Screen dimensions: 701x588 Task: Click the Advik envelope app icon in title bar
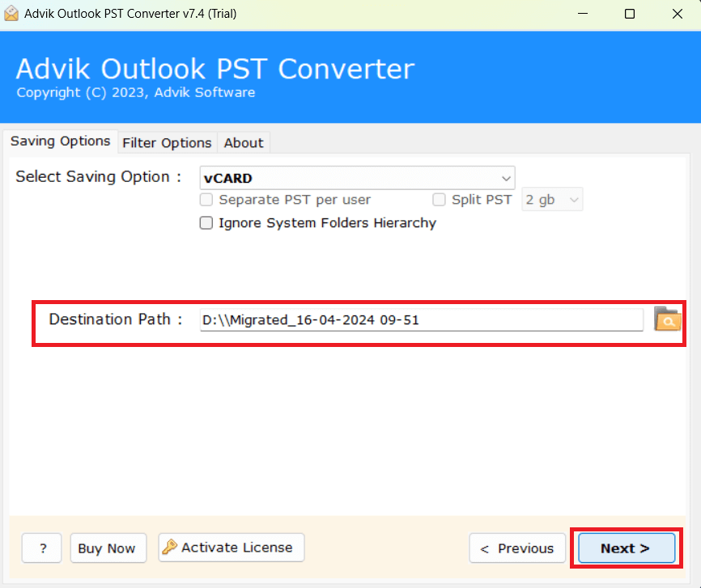pyautogui.click(x=11, y=14)
